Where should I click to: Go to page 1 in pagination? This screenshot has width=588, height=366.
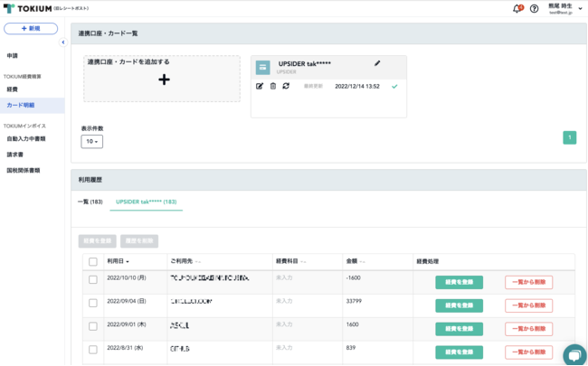click(570, 137)
